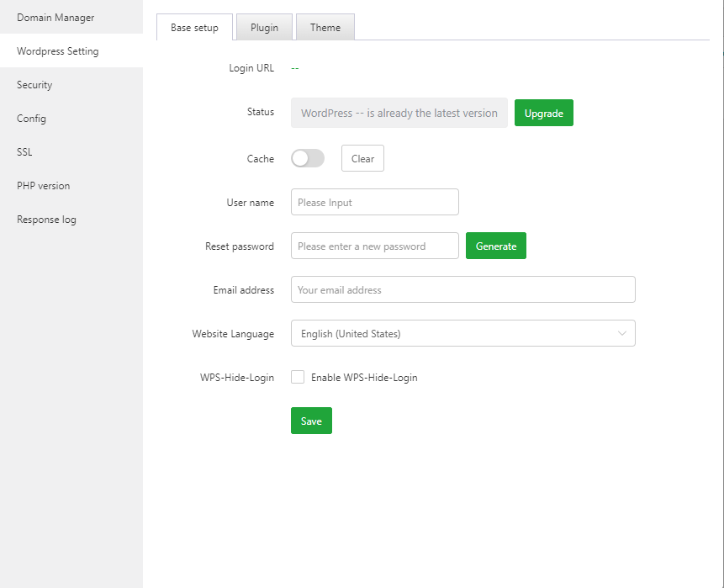Expand the Website Language dropdown
This screenshot has height=588, width=724.
coord(462,334)
